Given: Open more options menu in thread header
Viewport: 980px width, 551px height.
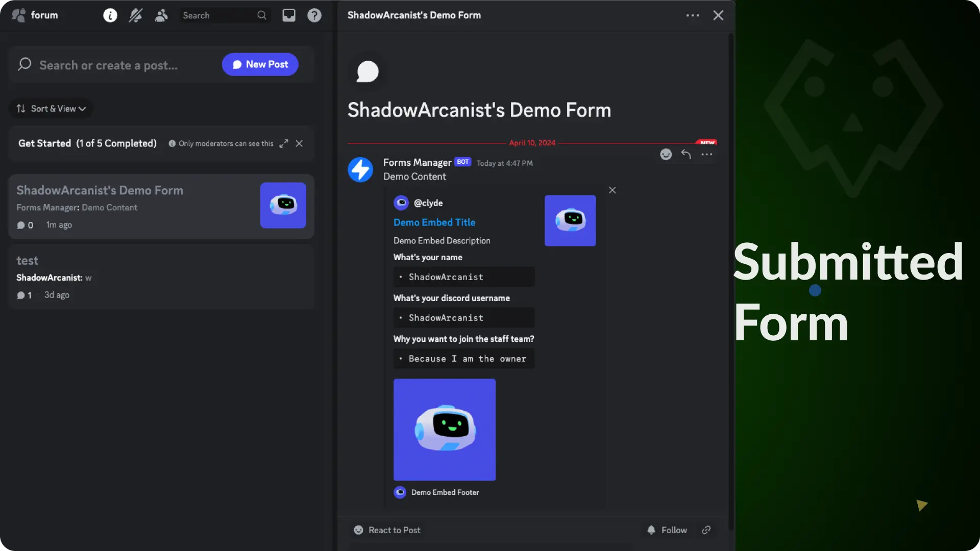Looking at the screenshot, I should point(693,15).
